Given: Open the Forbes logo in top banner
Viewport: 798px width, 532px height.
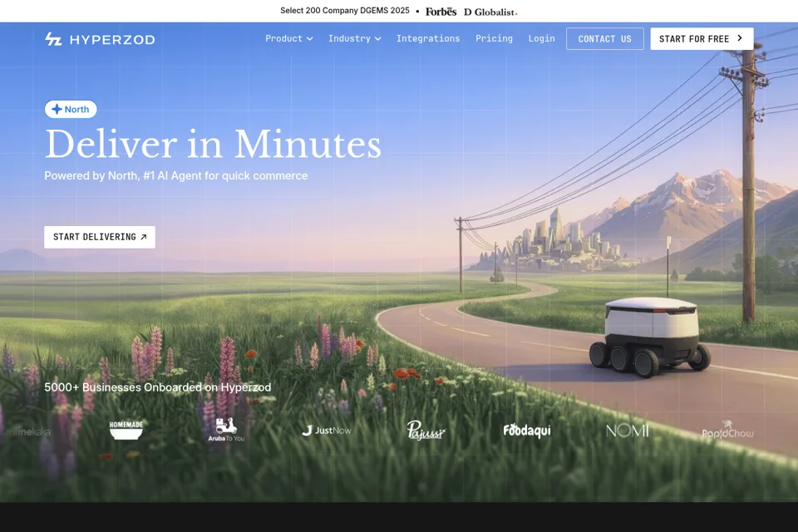Looking at the screenshot, I should click(441, 12).
